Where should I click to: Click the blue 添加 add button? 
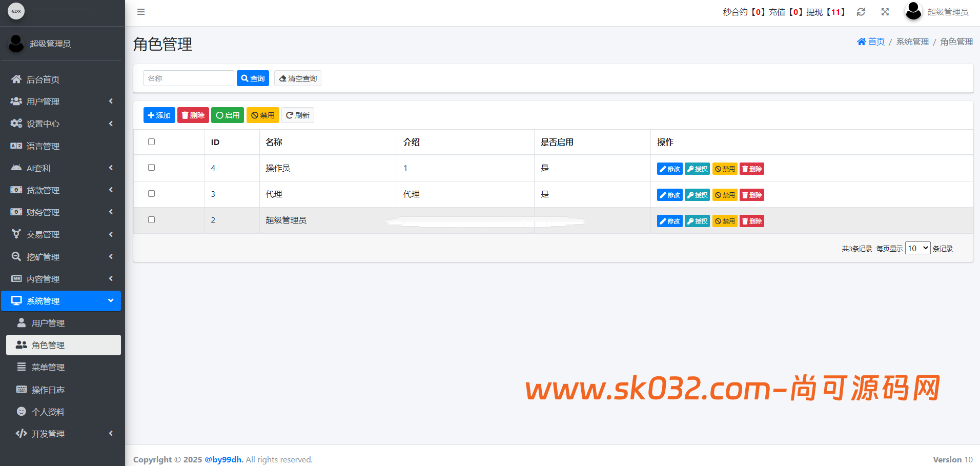(x=159, y=115)
